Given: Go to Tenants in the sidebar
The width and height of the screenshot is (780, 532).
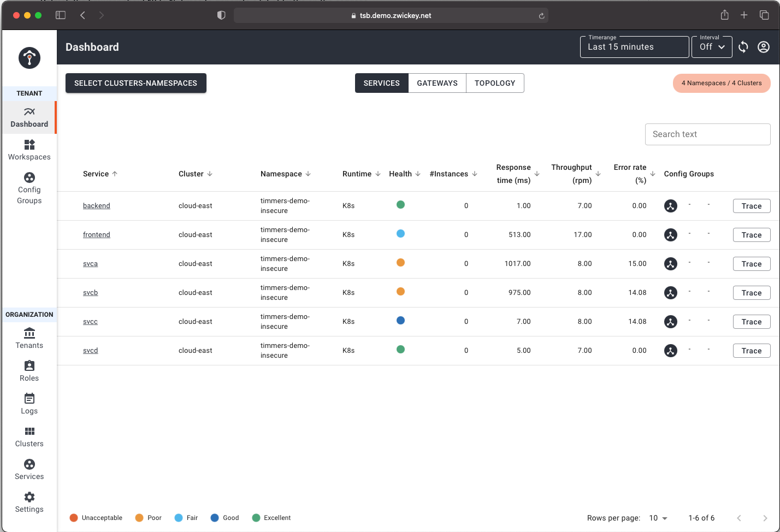Looking at the screenshot, I should coord(29,339).
